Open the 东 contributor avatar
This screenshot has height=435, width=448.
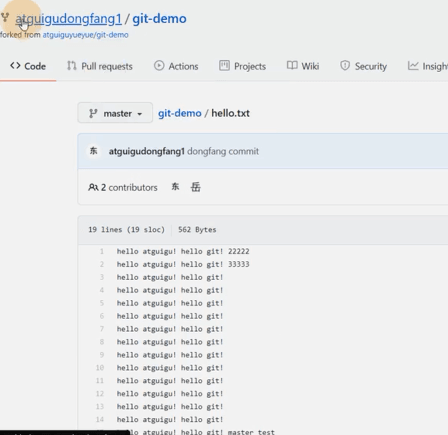tap(175, 187)
